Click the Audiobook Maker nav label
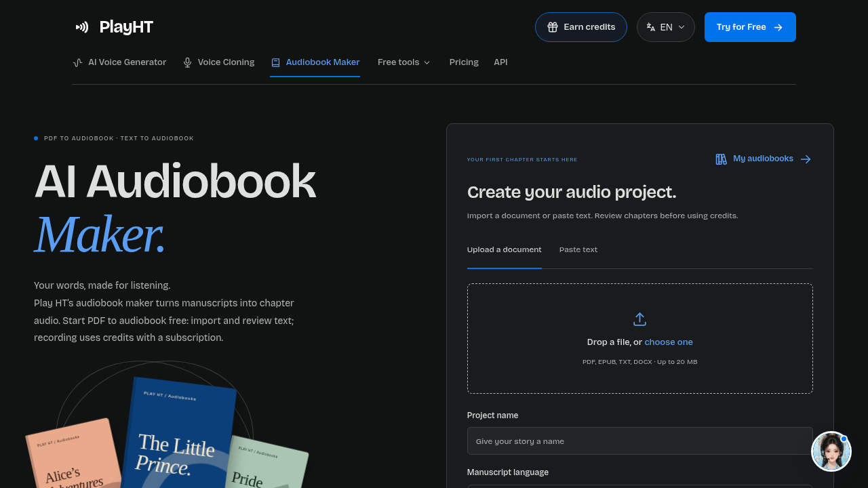This screenshot has height=488, width=868. point(323,62)
